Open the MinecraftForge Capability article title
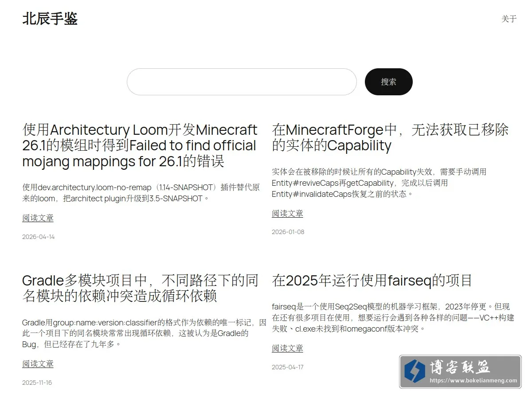Screen dimensions: 532x399 point(390,137)
